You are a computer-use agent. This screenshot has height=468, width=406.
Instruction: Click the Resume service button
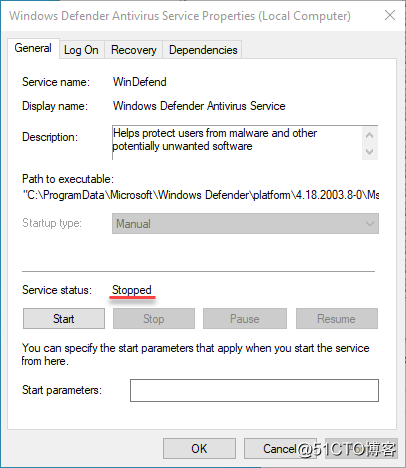pyautogui.click(x=337, y=319)
